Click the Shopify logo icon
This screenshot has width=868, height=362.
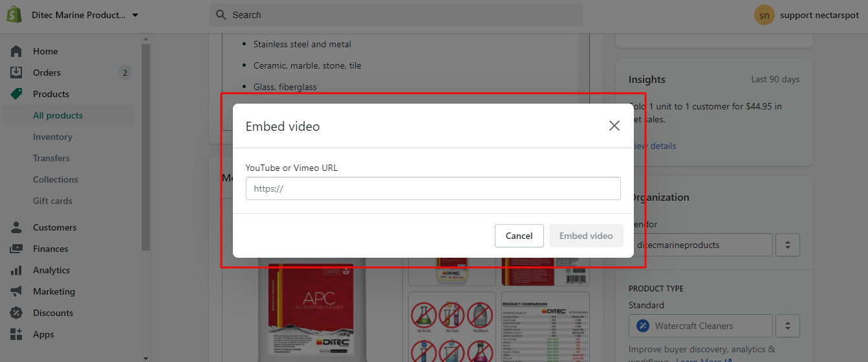[x=15, y=15]
